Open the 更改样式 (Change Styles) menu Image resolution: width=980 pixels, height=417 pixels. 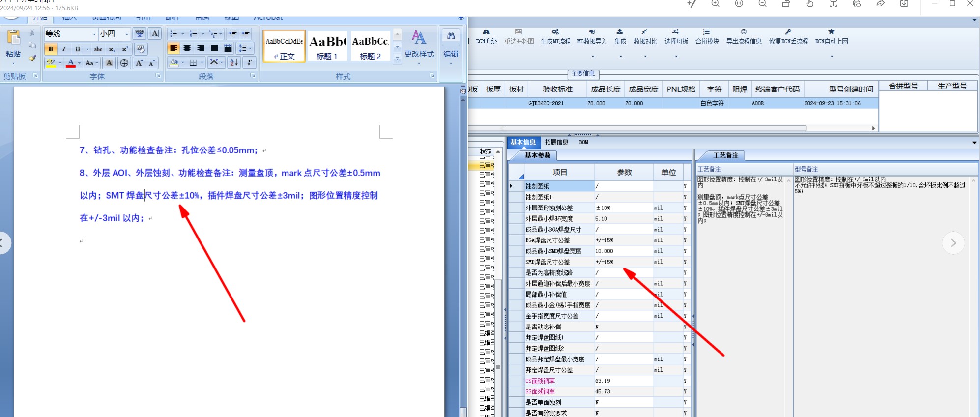419,47
